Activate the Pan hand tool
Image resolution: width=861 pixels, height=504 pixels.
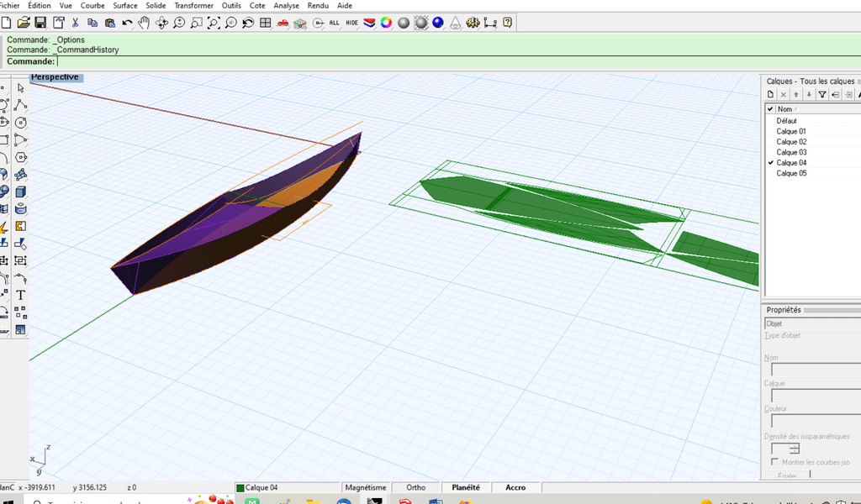coord(144,23)
